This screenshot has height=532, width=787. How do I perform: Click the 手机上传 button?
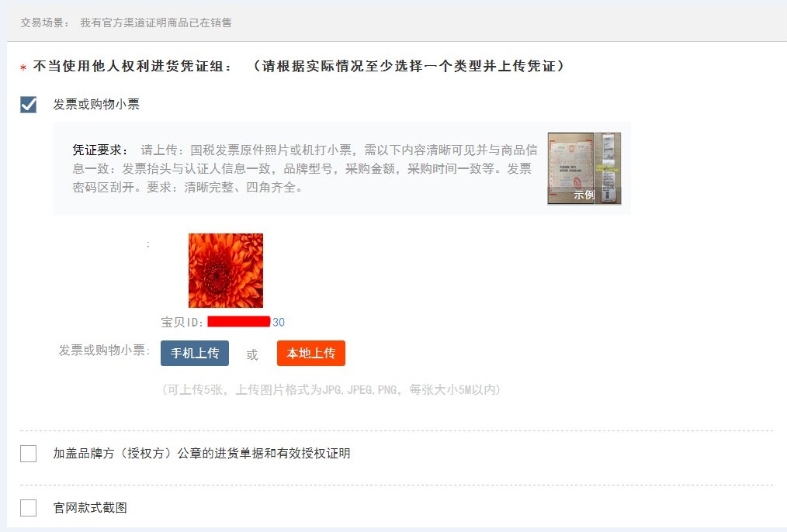[x=195, y=353]
